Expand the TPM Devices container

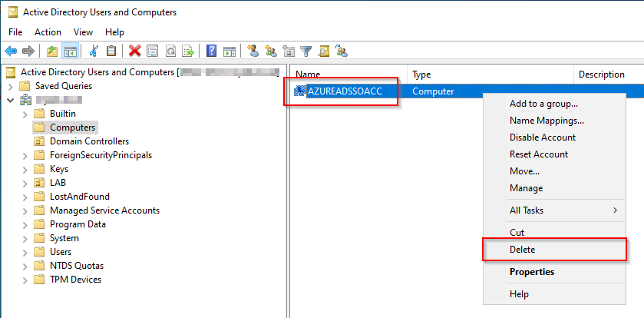25,280
